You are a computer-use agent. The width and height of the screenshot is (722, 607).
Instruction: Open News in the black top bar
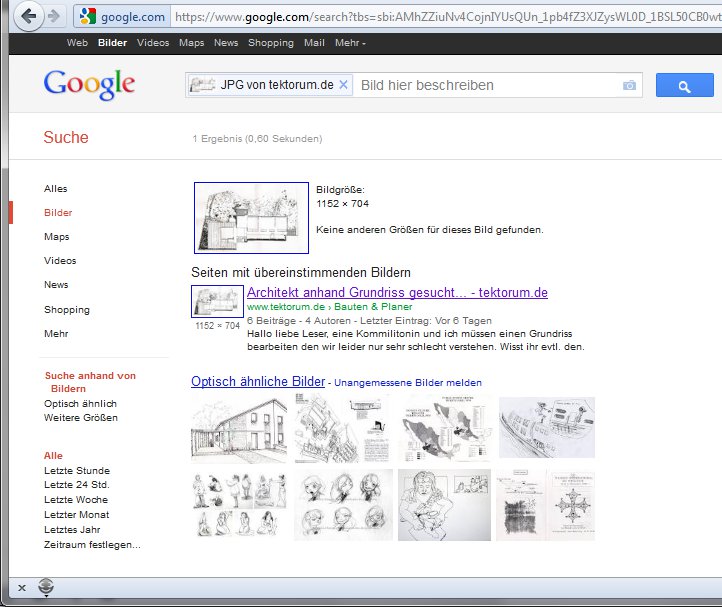coord(226,43)
